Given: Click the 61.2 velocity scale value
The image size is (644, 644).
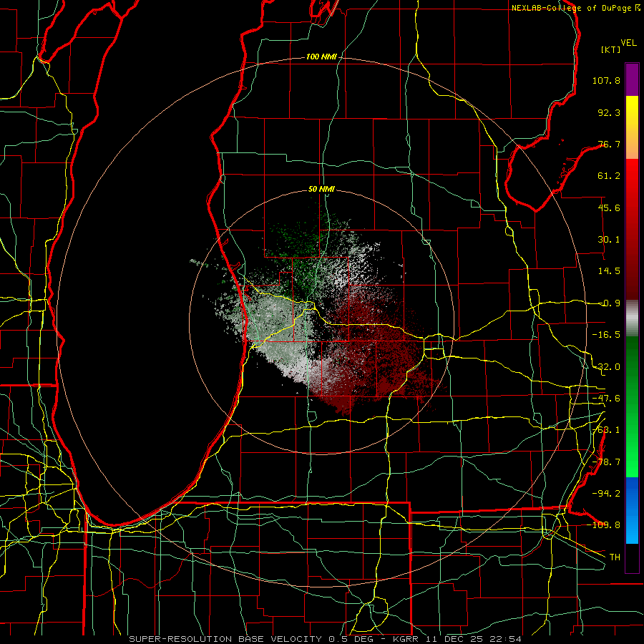Looking at the screenshot, I should (x=609, y=176).
